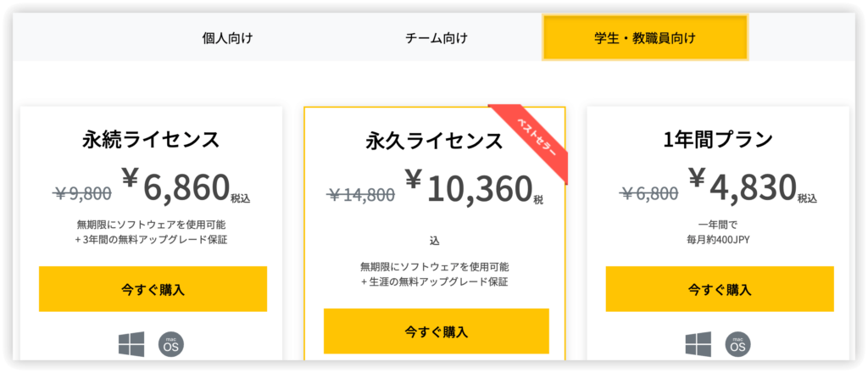Click the 永続ライセンス card title
868x373 pixels.
coord(151,138)
